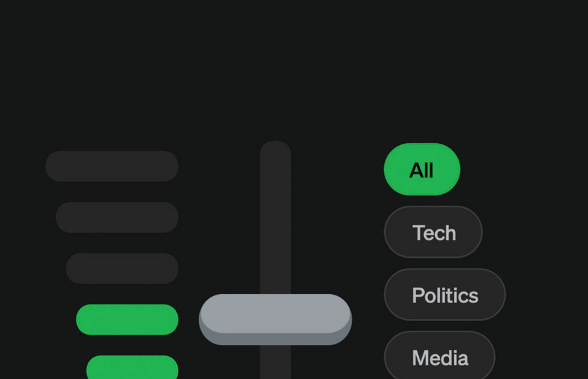Toggle the Tech filter chip
Screen dimensions: 588x379
tap(433, 233)
